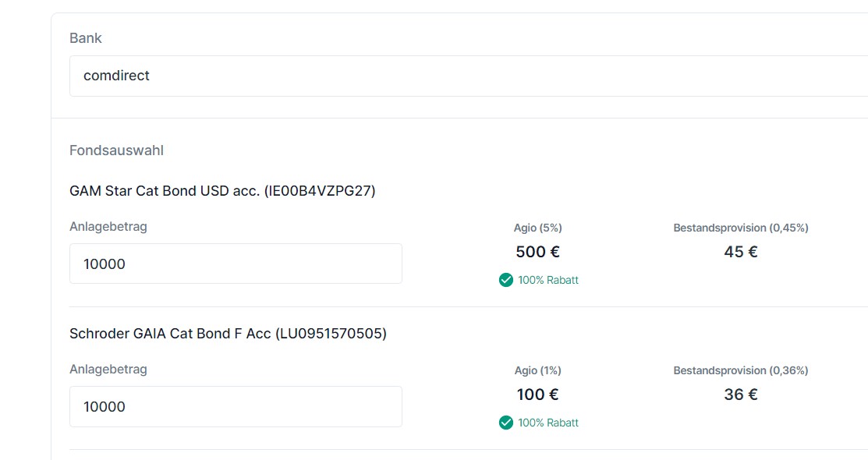Click the Bestandsprovision (0,45%) label
Image resolution: width=868 pixels, height=460 pixels.
pos(741,228)
